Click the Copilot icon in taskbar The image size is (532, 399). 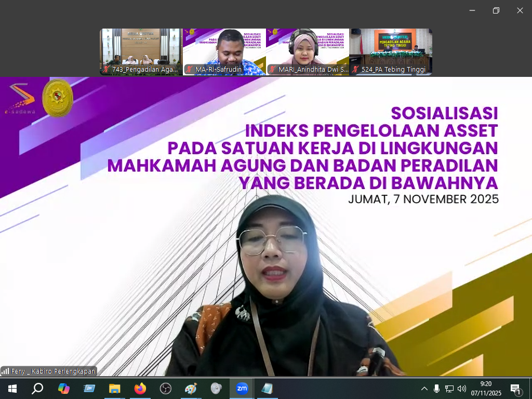click(64, 389)
